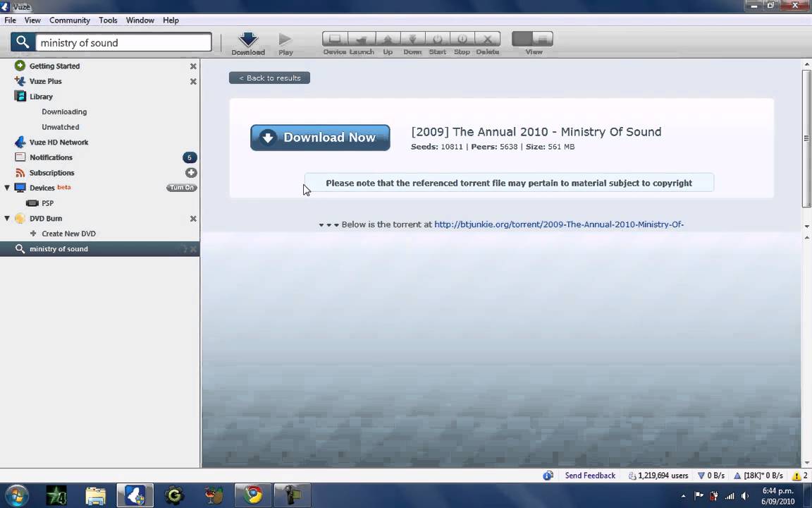Click the expand arrows before 'Below is the torrent'
This screenshot has width=812, height=508.
pos(328,225)
